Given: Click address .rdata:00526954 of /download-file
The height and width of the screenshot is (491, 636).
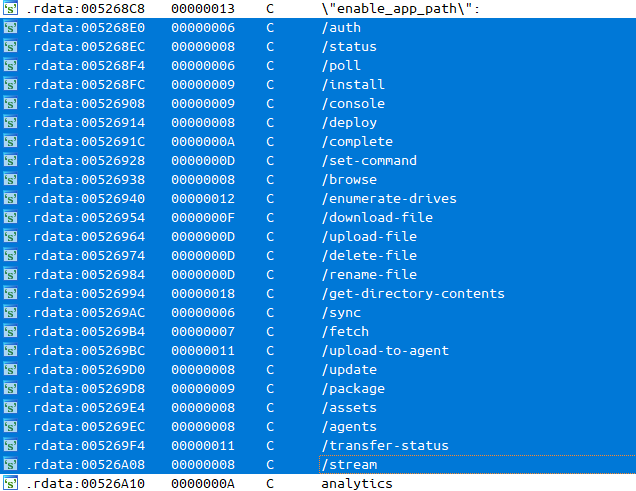Looking at the screenshot, I should tap(88, 218).
